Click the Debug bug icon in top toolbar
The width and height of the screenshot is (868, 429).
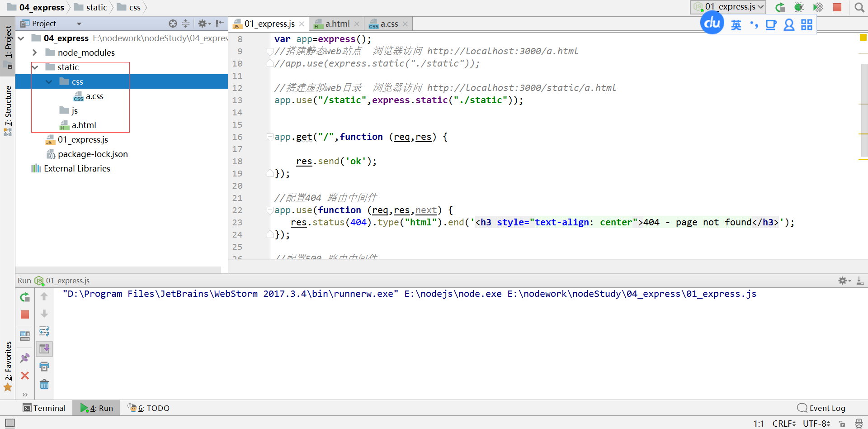point(799,7)
